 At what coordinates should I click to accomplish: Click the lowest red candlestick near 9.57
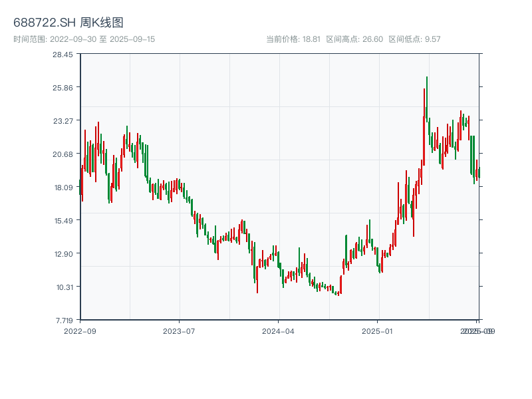click(338, 293)
